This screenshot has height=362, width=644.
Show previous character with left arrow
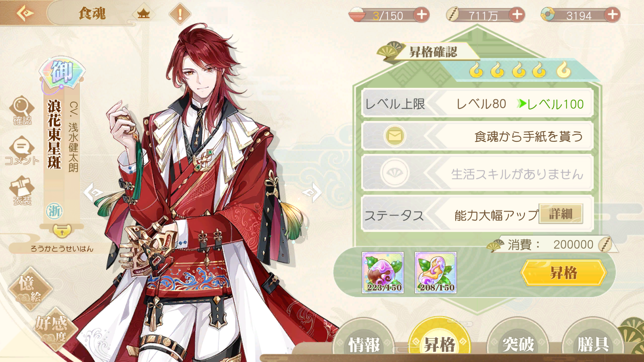(93, 192)
